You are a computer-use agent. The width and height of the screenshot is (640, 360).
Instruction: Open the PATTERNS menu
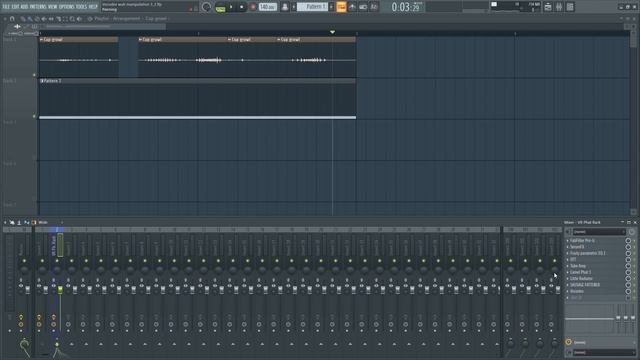tap(38, 7)
